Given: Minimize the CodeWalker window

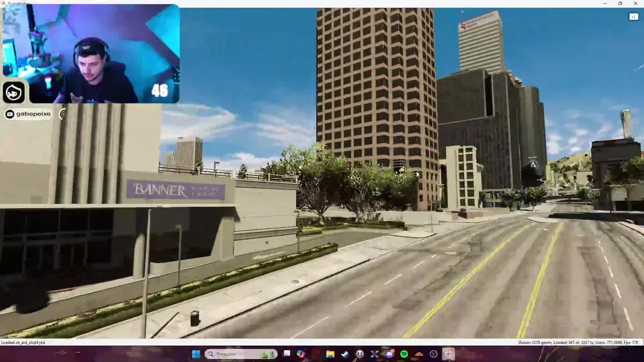Looking at the screenshot, I should (605, 4).
